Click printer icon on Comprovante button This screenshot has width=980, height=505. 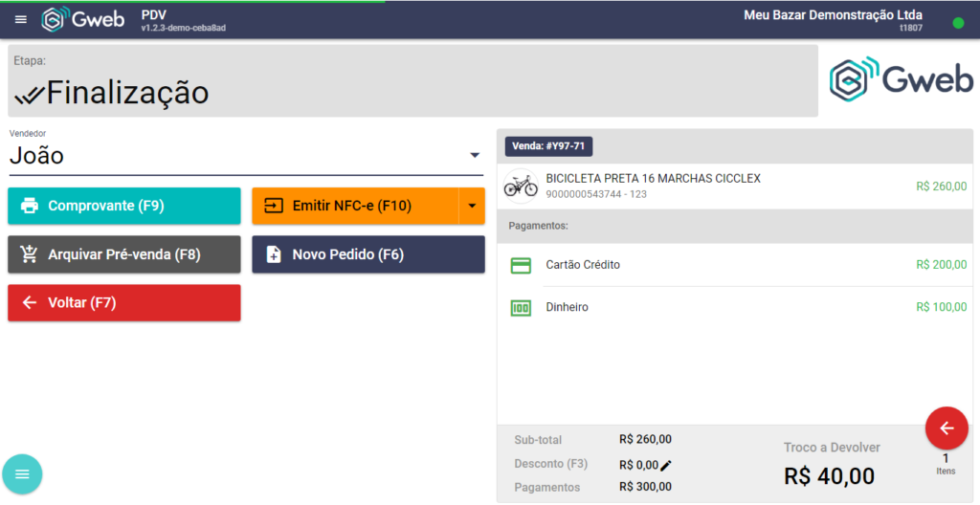click(x=30, y=206)
